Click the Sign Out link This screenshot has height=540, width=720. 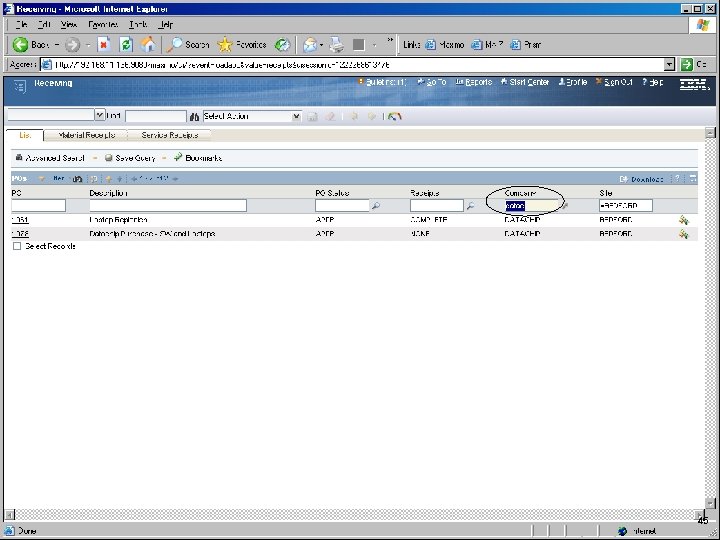pyautogui.click(x=614, y=82)
